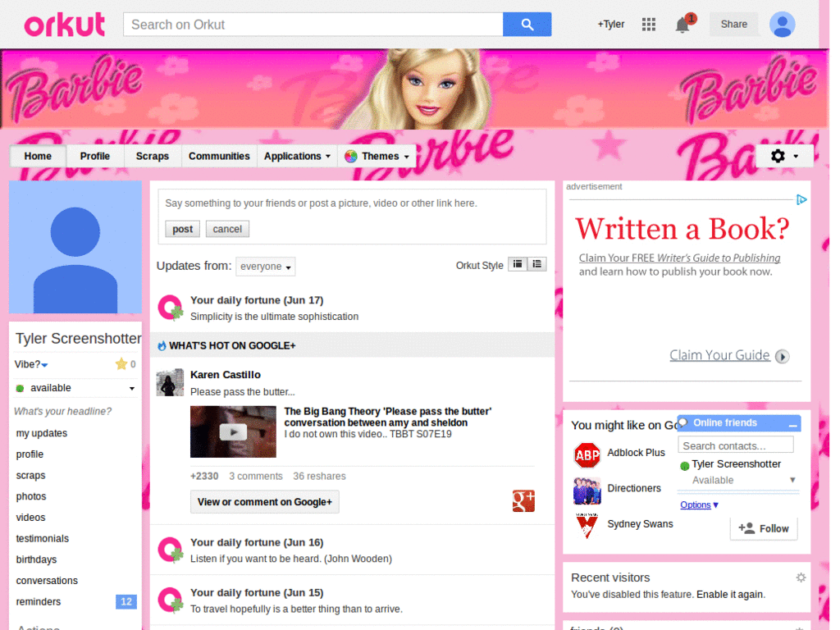Click the Orkut logo
This screenshot has width=840, height=630.
(x=64, y=25)
